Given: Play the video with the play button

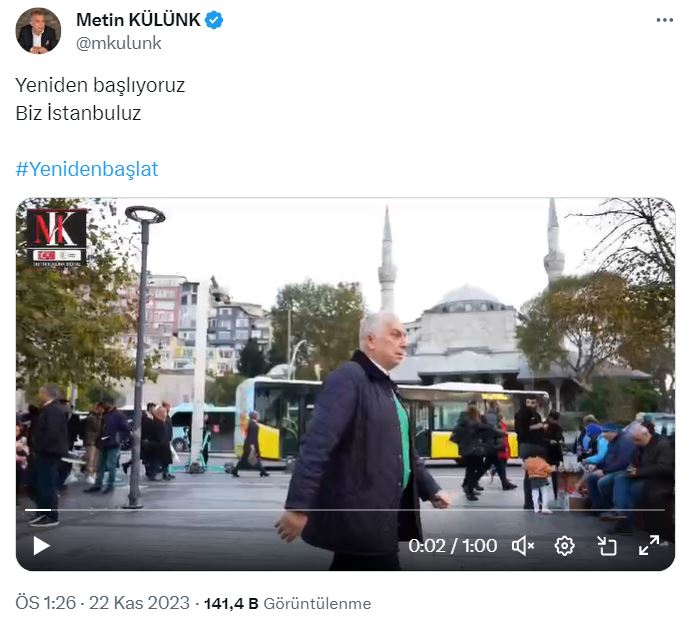Looking at the screenshot, I should [41, 546].
